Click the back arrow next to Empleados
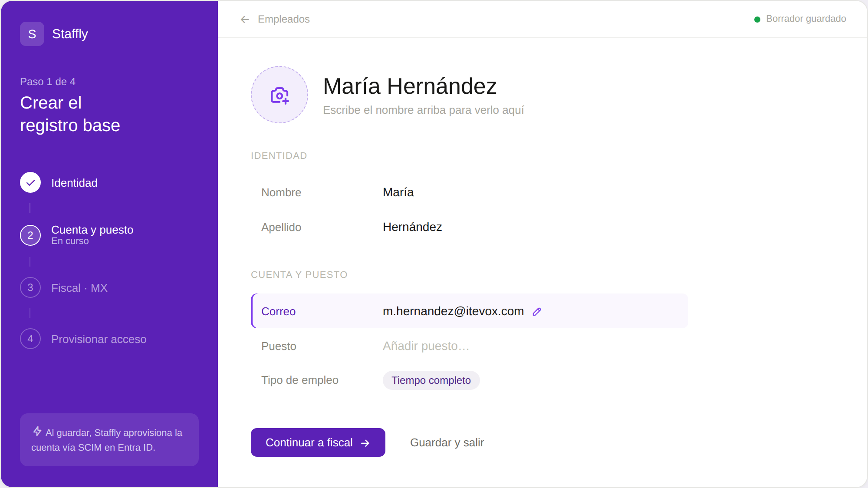Image resolution: width=868 pixels, height=488 pixels. click(245, 20)
